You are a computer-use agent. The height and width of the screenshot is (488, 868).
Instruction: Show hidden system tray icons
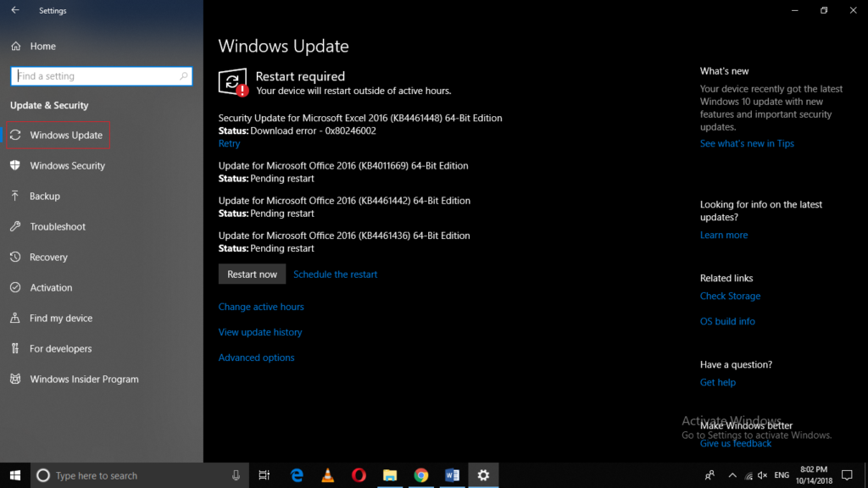[732, 475]
